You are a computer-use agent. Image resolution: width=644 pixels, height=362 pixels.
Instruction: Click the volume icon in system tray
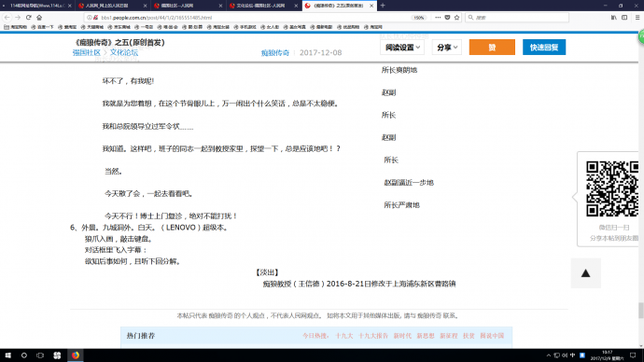click(x=565, y=355)
